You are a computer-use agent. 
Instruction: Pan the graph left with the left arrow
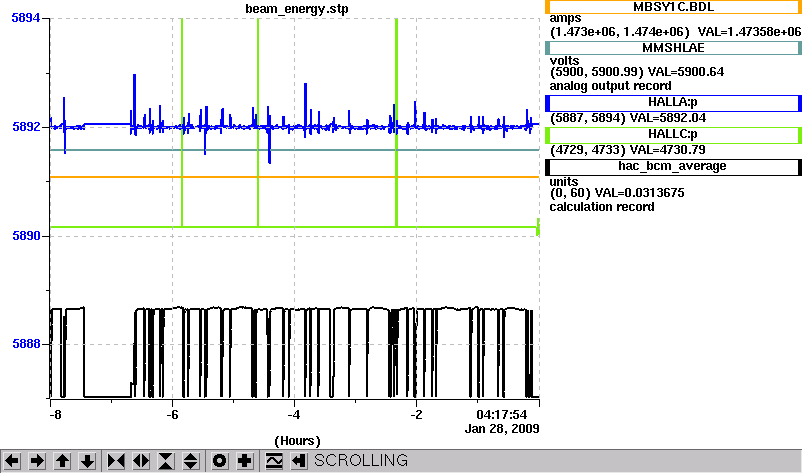[x=12, y=461]
